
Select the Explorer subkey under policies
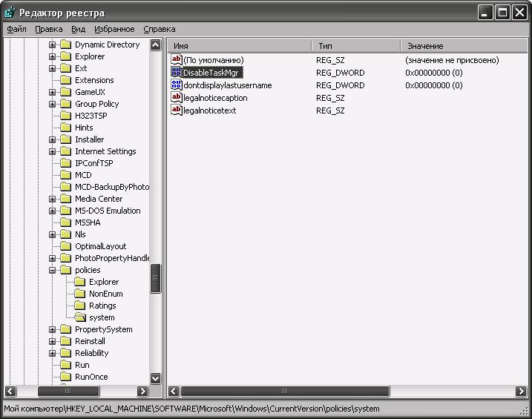[104, 282]
